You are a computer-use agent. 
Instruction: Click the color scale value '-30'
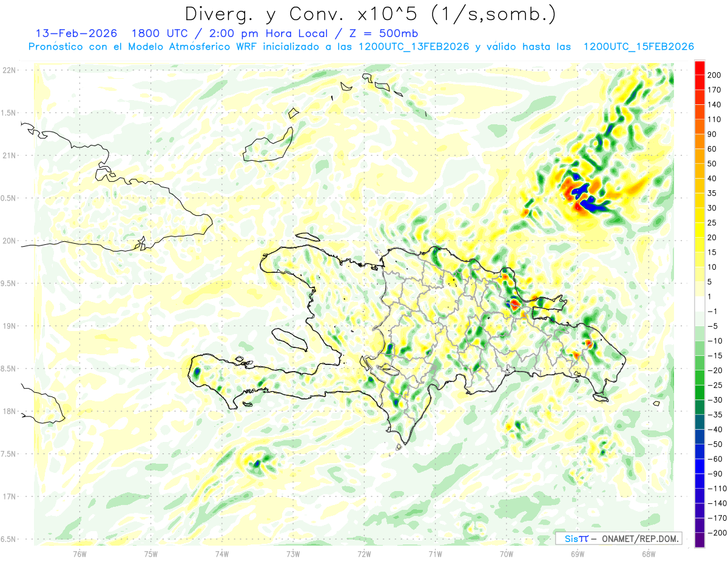[715, 400]
